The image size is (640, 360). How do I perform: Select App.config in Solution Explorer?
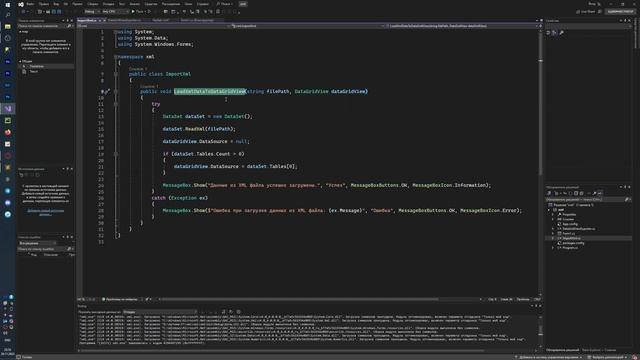pos(570,224)
